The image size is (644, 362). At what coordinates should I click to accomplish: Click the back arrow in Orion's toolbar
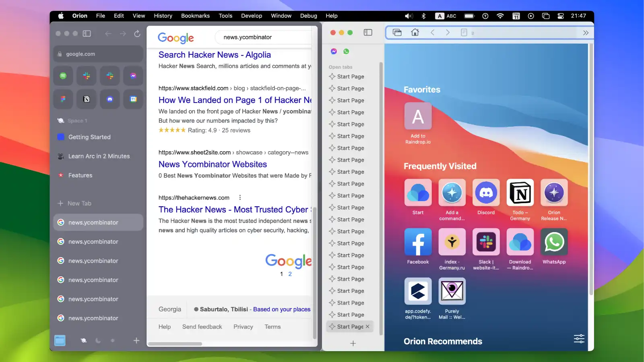tap(432, 33)
